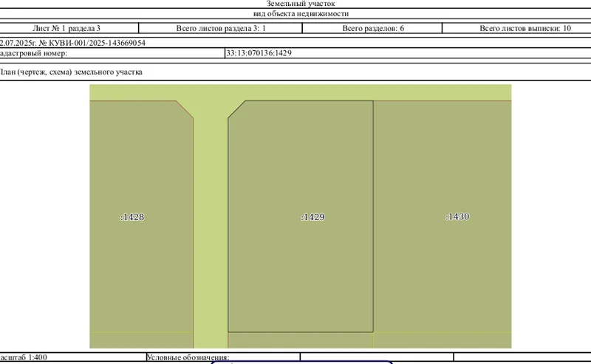Click cadastral number 33:13:070136:1429

click(259, 53)
